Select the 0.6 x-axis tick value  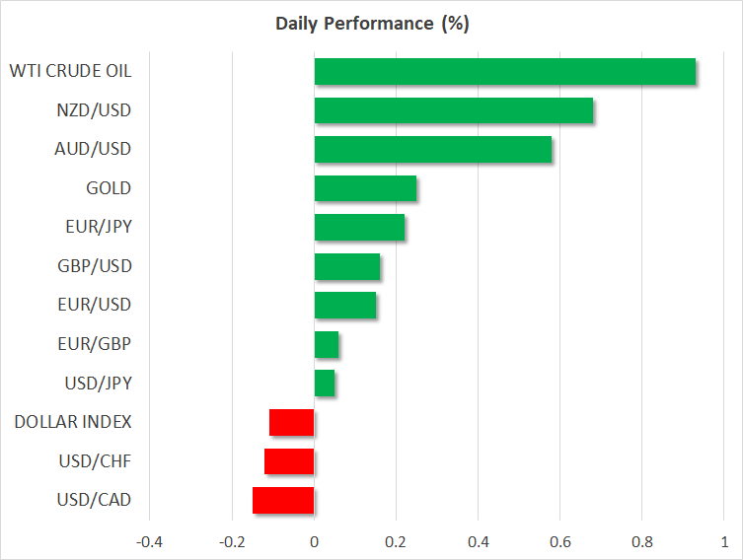pyautogui.click(x=559, y=541)
